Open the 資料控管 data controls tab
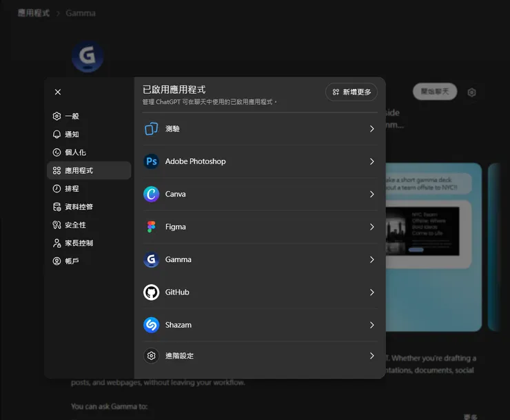510x420 pixels. tap(89, 207)
